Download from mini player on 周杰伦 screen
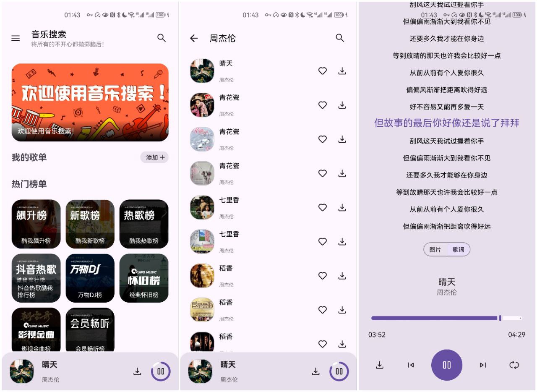Screen dimensions: 537x392 pyautogui.click(x=316, y=371)
